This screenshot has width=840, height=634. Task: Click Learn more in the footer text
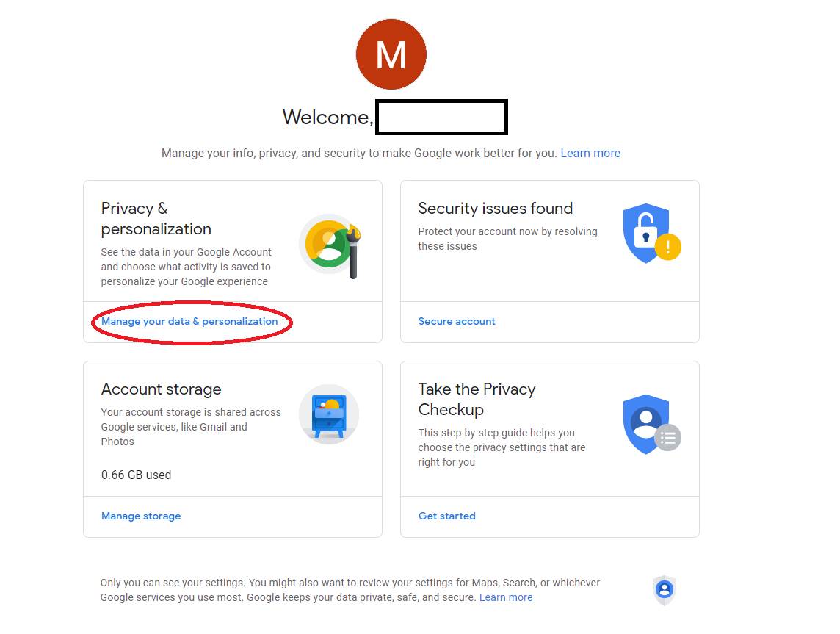coord(506,597)
